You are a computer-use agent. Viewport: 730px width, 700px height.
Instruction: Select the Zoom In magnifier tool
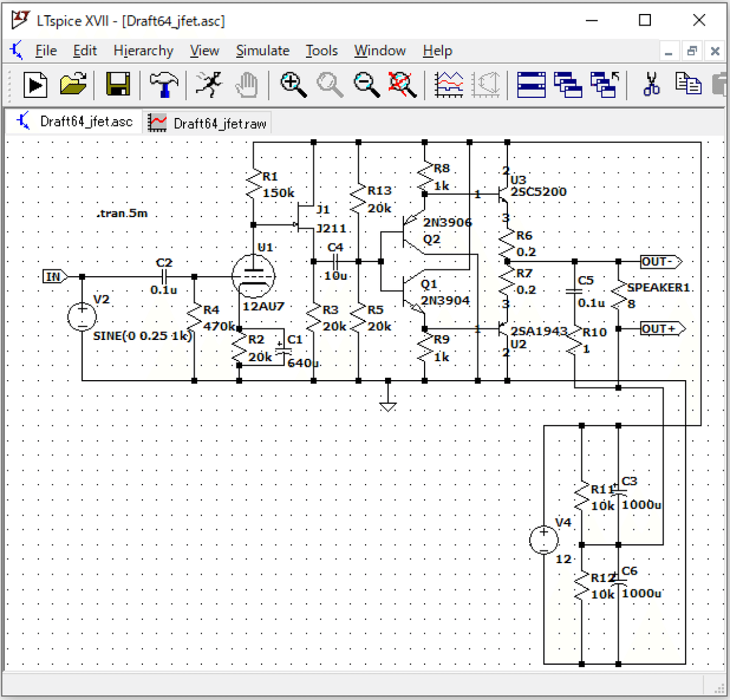293,85
